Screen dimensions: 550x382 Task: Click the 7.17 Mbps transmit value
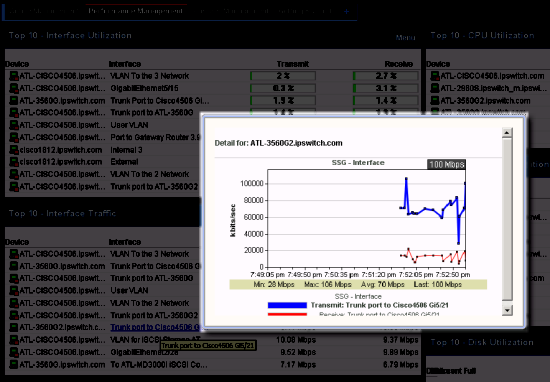298,364
